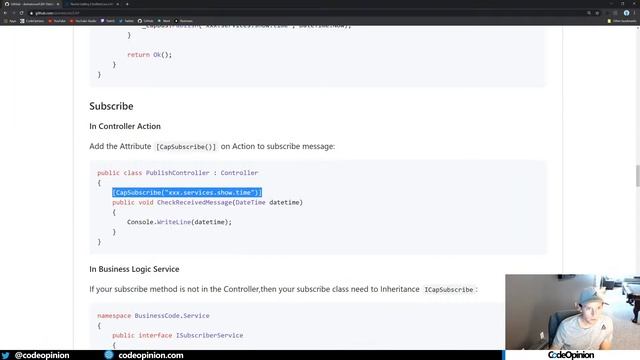Open the Twitter bookmark
The image size is (640, 360).
tap(127, 21)
